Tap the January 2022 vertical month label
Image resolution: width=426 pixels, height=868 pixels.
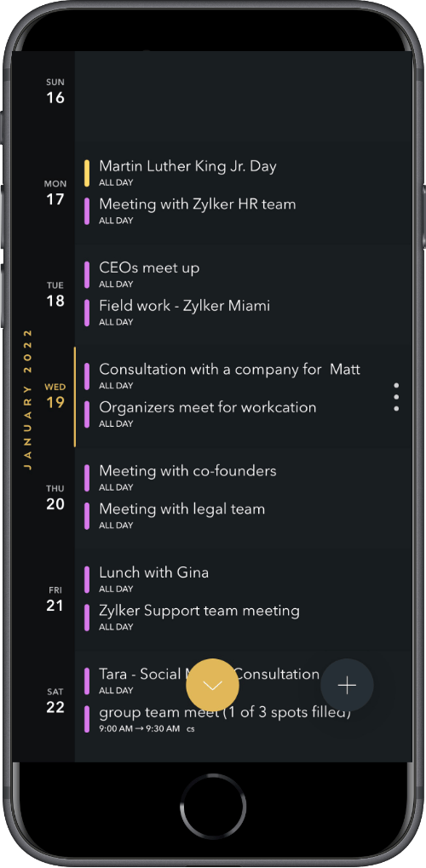pyautogui.click(x=28, y=400)
